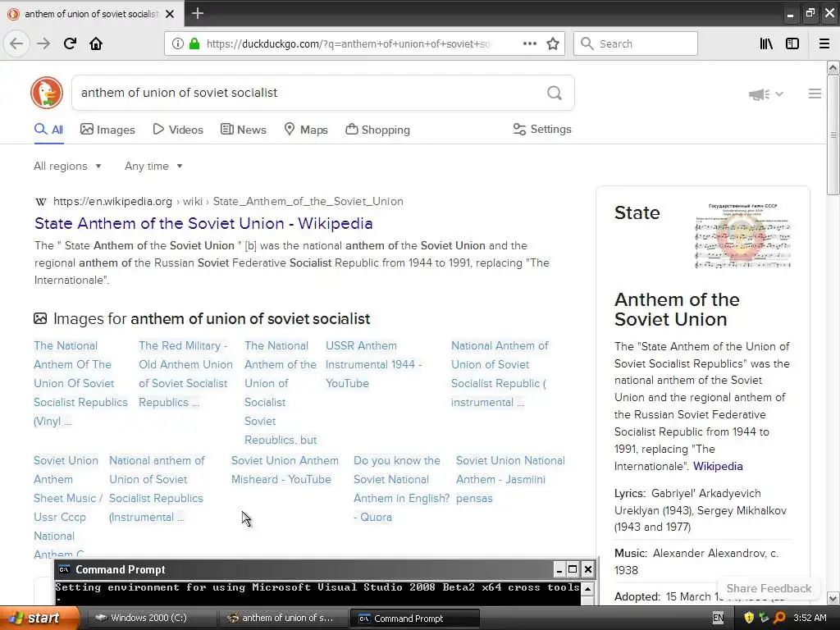Expand the All regions dropdown

click(67, 166)
